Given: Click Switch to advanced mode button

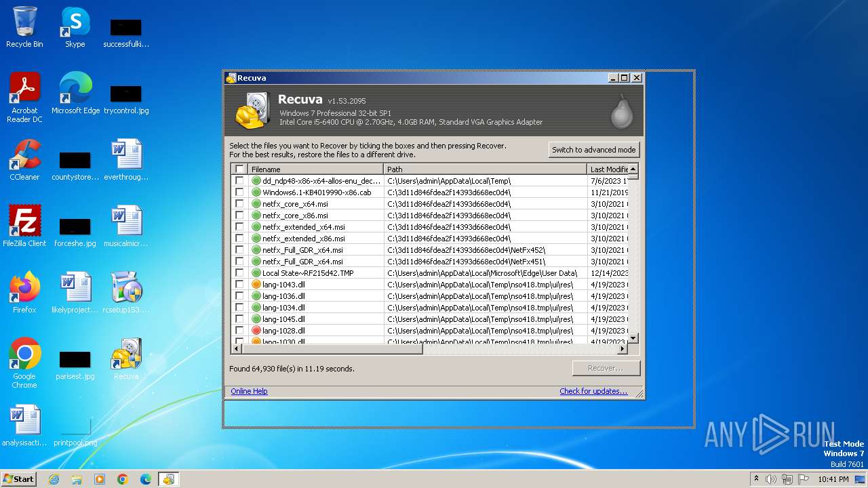Looking at the screenshot, I should pos(594,150).
